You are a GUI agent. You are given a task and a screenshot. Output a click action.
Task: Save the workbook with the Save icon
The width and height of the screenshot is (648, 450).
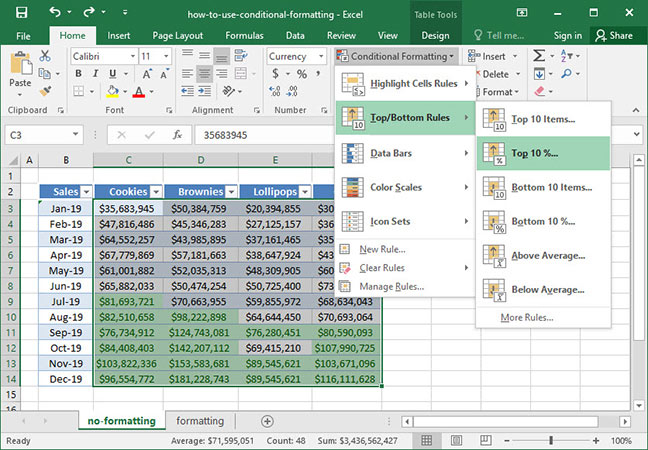[21, 13]
